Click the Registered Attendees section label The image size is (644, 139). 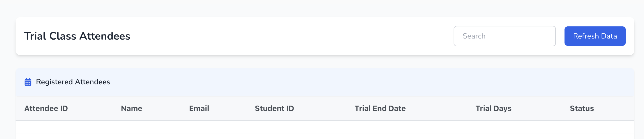point(73,82)
